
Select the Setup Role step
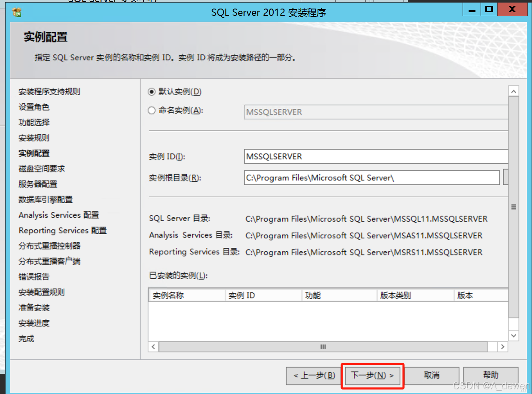[x=34, y=107]
